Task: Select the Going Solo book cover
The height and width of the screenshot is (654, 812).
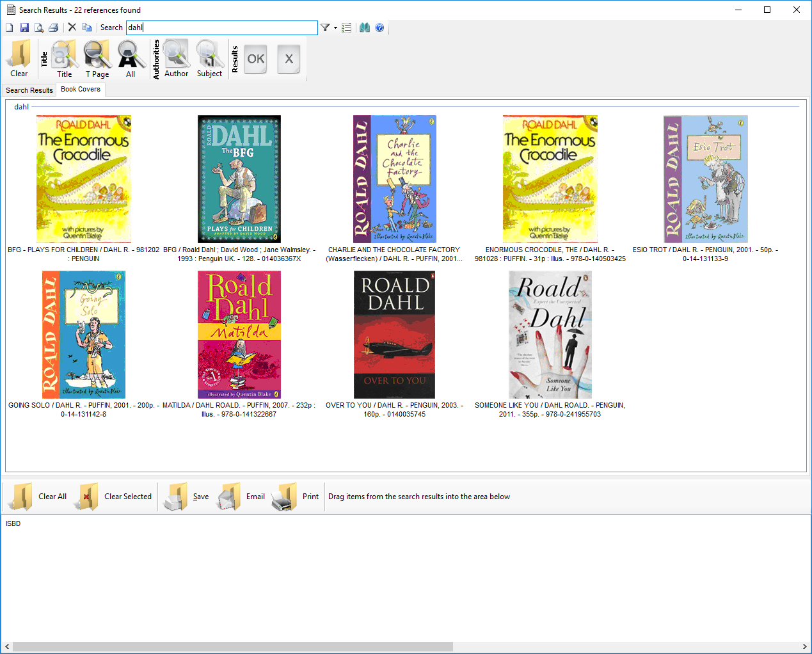Action: (84, 335)
